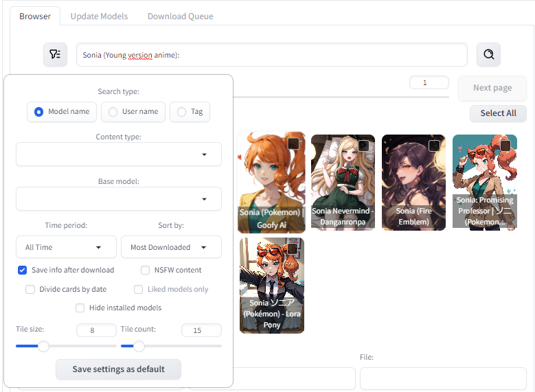Enable NSFW content checkbox
Viewport: 535px width, 392px height.
(x=146, y=270)
